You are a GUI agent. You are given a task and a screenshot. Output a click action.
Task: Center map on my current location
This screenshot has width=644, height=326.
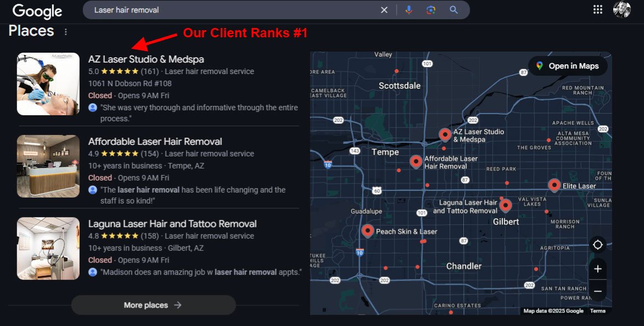pyautogui.click(x=598, y=245)
